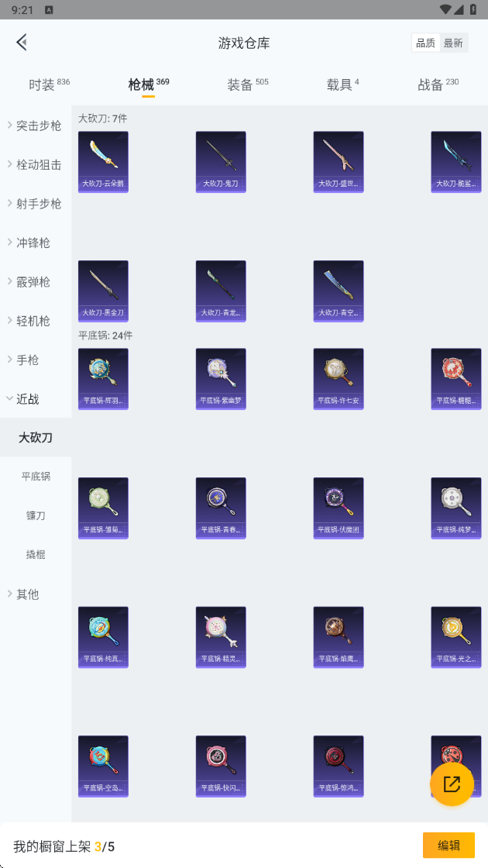Viewport: 488px width, 868px height.
Task: Tap the Wi-Fi status bar icon
Action: [x=445, y=9]
